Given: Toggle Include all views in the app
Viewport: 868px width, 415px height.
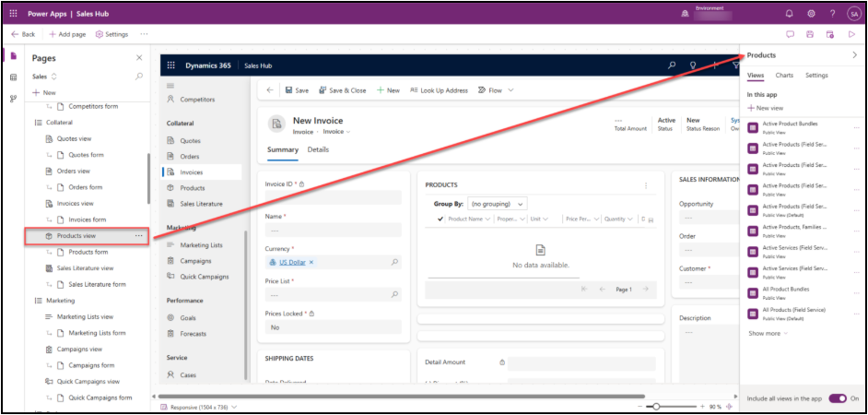Looking at the screenshot, I should (838, 397).
